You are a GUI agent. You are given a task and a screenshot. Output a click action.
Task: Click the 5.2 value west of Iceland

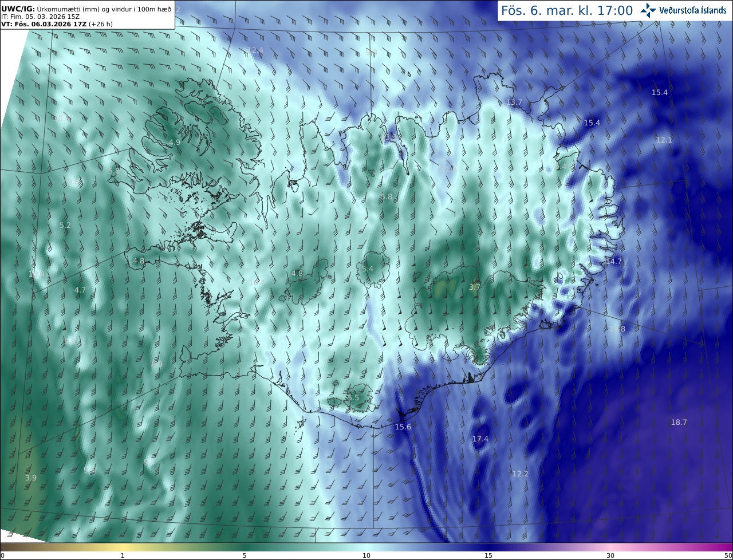65,225
